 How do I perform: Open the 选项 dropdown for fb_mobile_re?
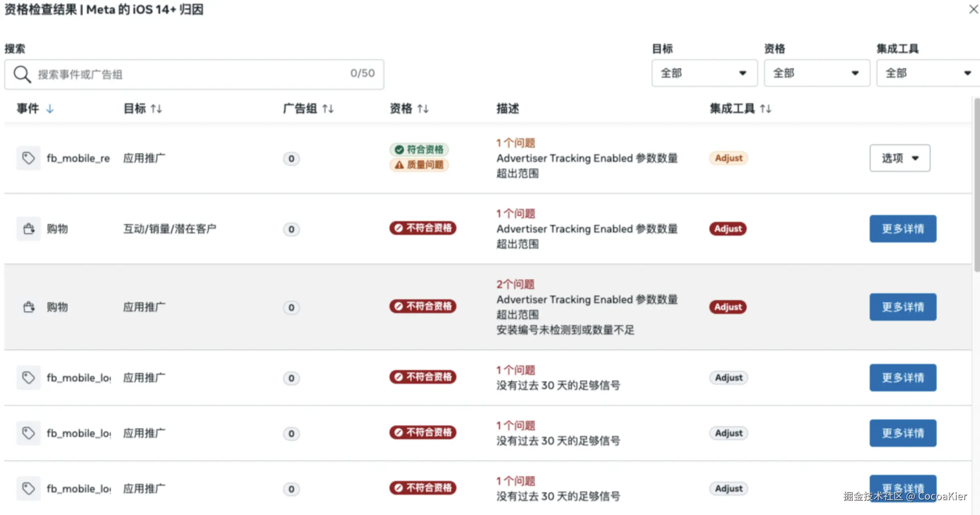pyautogui.click(x=900, y=158)
